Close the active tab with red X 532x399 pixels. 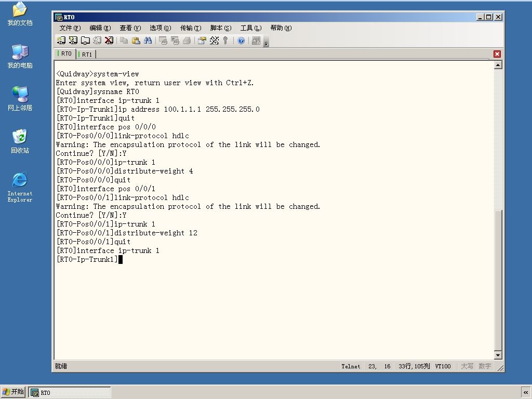pos(497,54)
